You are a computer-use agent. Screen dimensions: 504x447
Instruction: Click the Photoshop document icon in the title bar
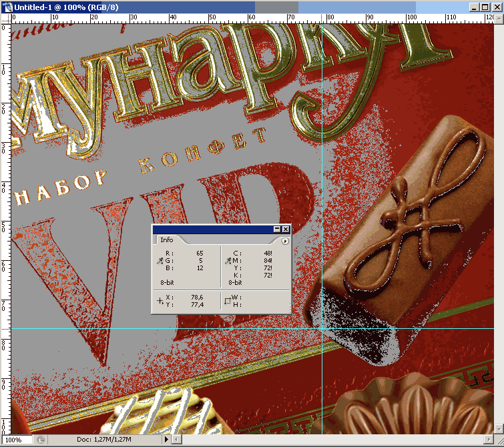coord(7,7)
